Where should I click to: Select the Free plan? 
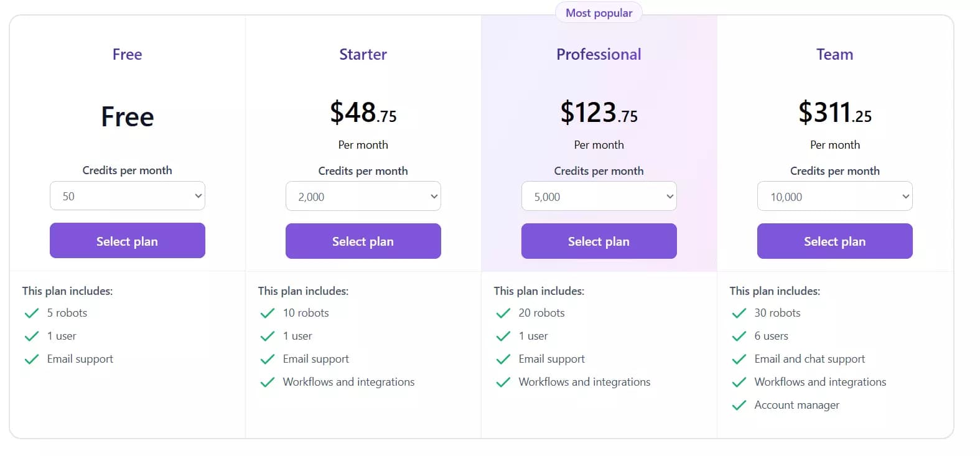click(x=127, y=241)
